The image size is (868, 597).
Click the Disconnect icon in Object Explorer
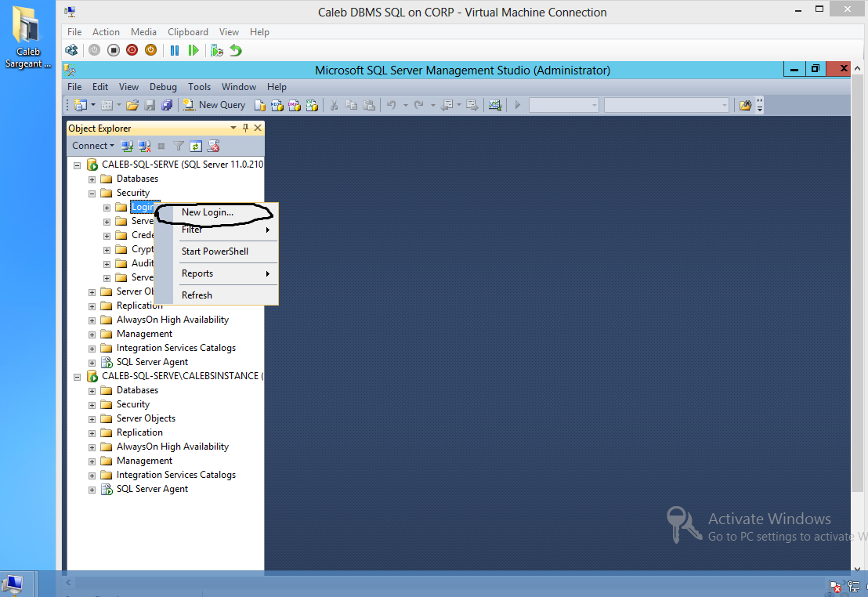(x=144, y=147)
